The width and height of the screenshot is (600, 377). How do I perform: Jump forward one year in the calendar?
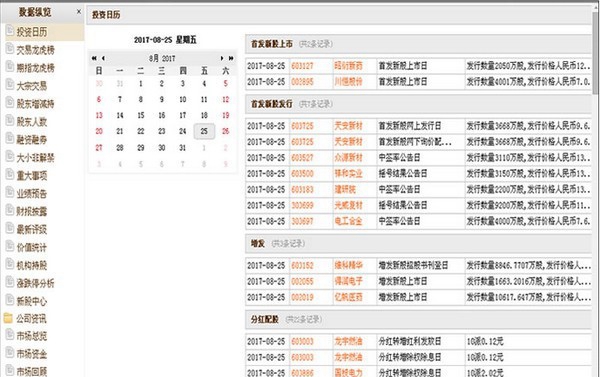click(x=231, y=58)
